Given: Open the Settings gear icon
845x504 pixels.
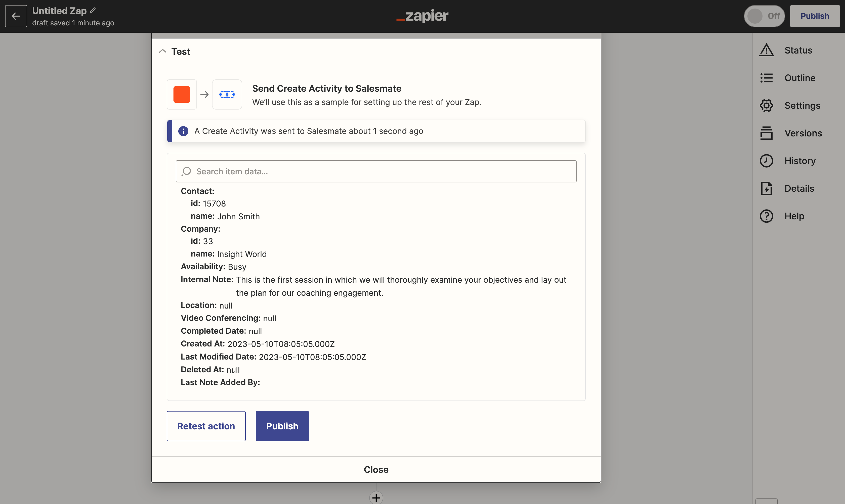Looking at the screenshot, I should 767,106.
